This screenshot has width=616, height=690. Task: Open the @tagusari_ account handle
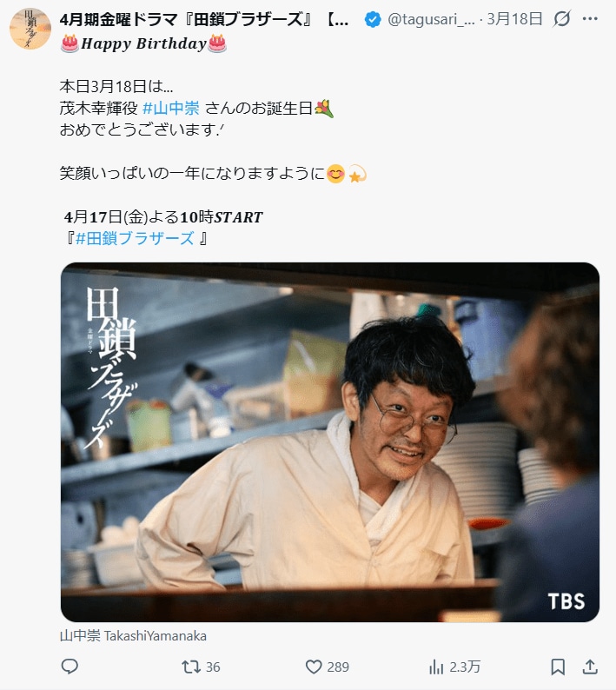(x=431, y=19)
